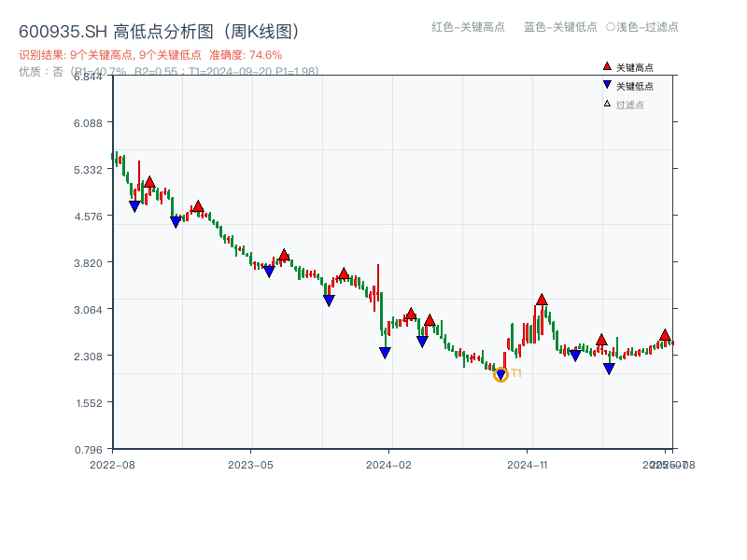Image resolution: width=747 pixels, height=560 pixels.
Task: Click the red 识别结果 summary text
Action: [x=150, y=55]
